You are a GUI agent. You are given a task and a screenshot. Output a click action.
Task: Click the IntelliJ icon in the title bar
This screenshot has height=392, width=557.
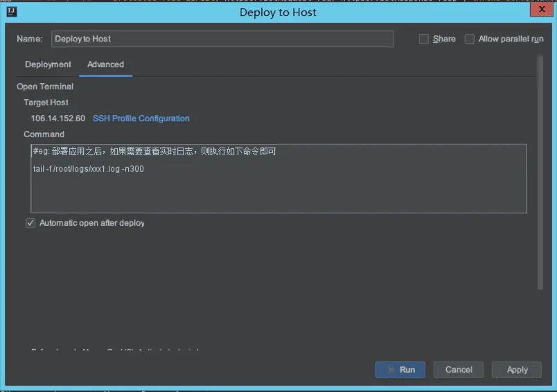[x=12, y=12]
